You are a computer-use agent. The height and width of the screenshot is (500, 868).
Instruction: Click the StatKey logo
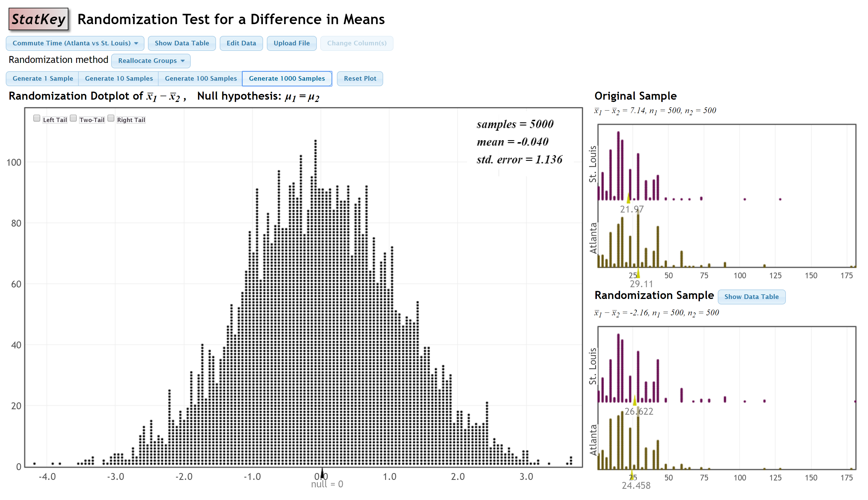point(38,19)
